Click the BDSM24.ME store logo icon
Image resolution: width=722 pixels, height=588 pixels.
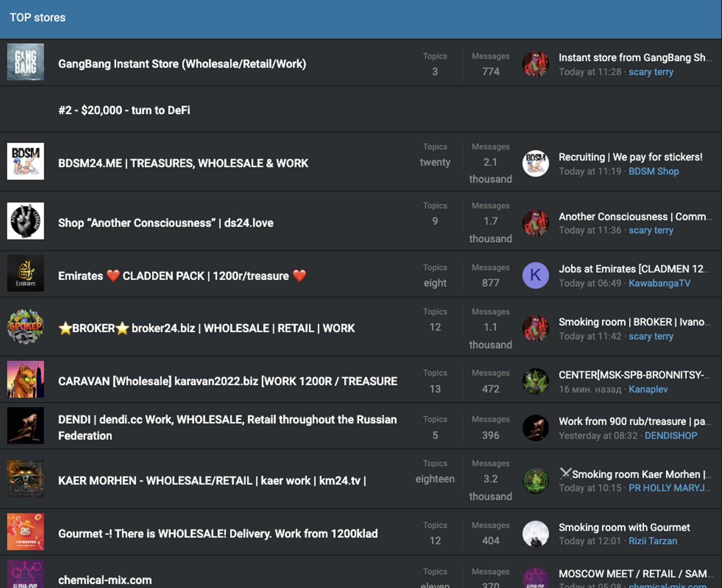click(x=26, y=161)
